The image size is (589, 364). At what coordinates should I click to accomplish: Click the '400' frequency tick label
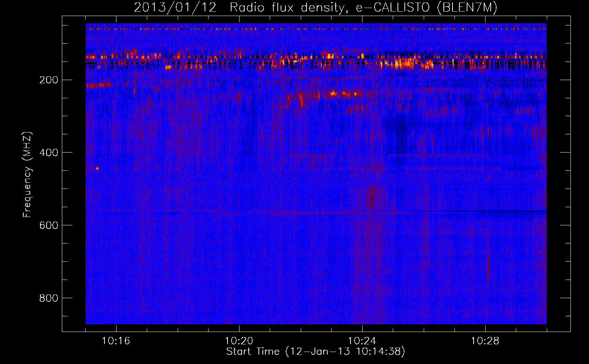tap(49, 153)
